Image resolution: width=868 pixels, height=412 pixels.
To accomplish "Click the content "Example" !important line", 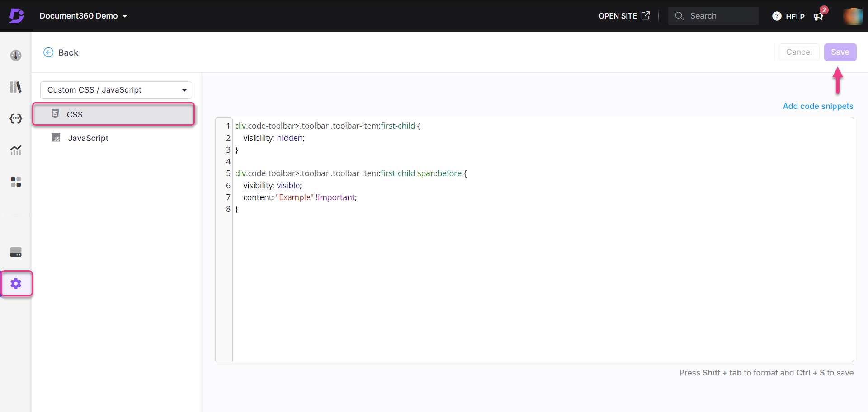I will point(300,197).
